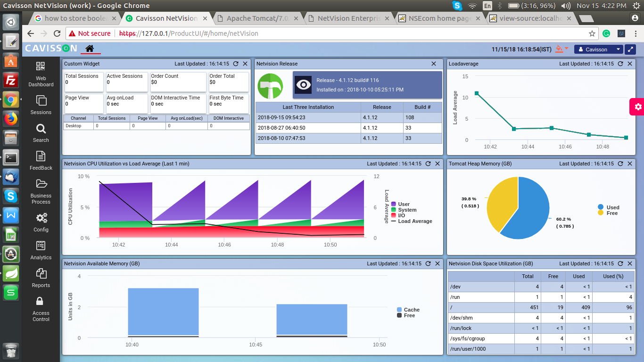
Task: Open the Web Dashboard sidebar item
Action: point(41,74)
